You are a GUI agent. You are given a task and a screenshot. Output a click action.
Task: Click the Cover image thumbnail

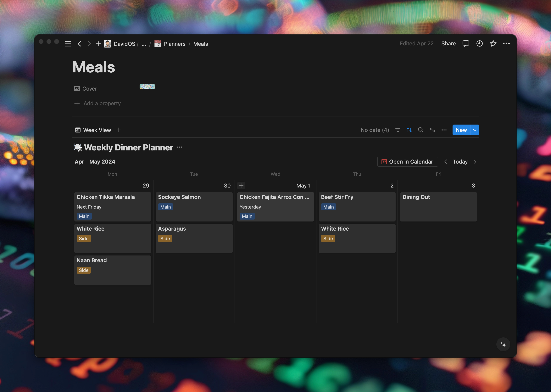[147, 87]
